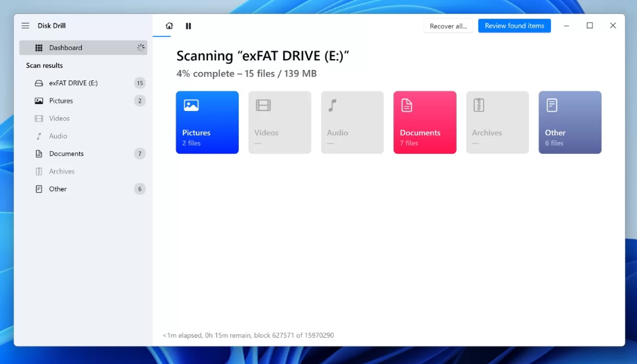Select Dashboard in the sidebar
Screen dimensions: 637x364
[66, 48]
